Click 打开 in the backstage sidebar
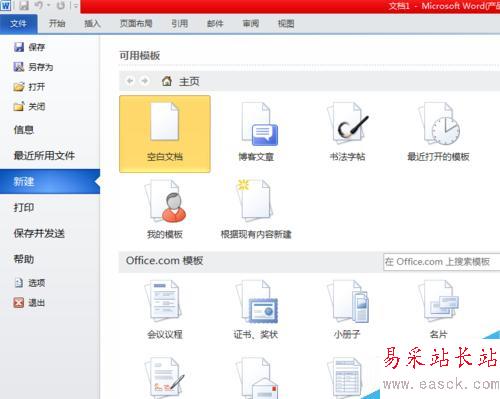The image size is (500, 399). 30,87
